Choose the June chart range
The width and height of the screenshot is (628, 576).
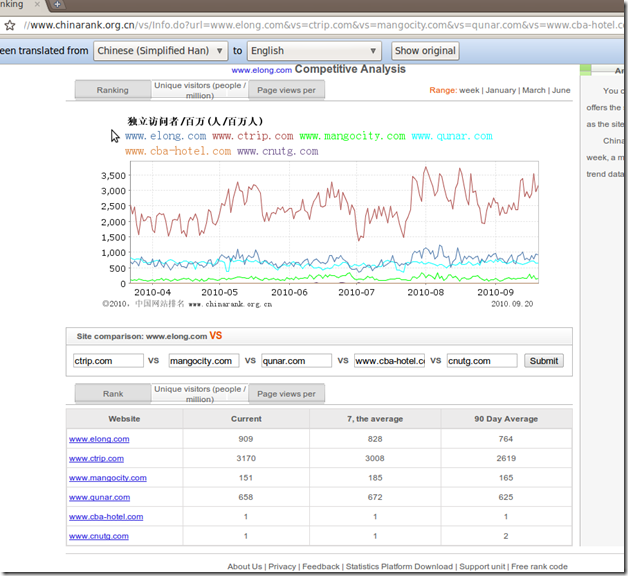pyautogui.click(x=561, y=90)
